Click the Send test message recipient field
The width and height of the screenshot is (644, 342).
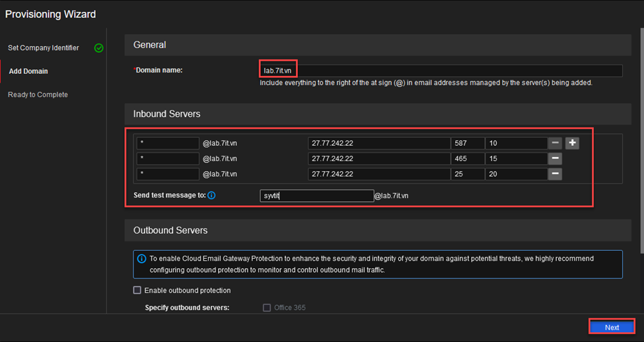click(316, 196)
